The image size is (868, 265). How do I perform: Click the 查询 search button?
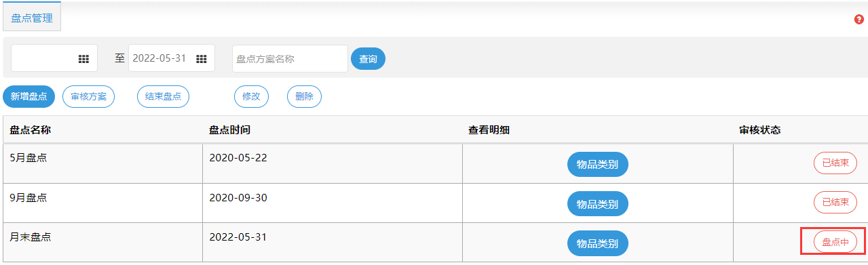[368, 59]
